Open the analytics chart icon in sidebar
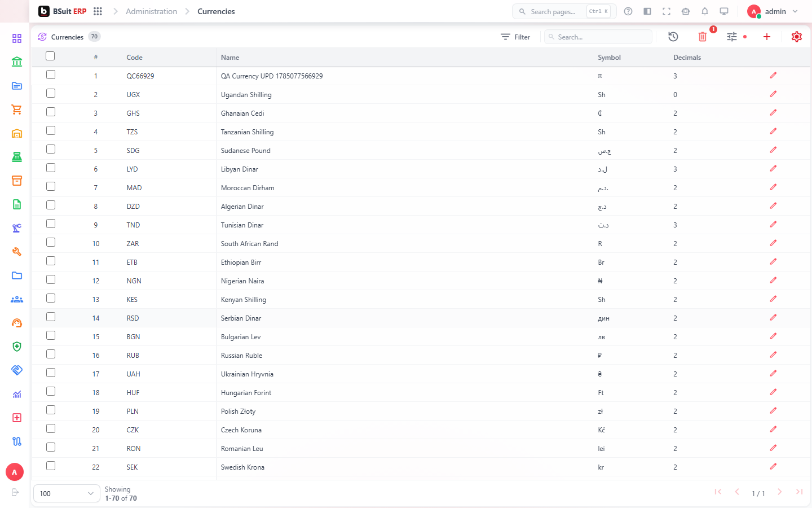Image resolution: width=812 pixels, height=508 pixels. pos(17,394)
